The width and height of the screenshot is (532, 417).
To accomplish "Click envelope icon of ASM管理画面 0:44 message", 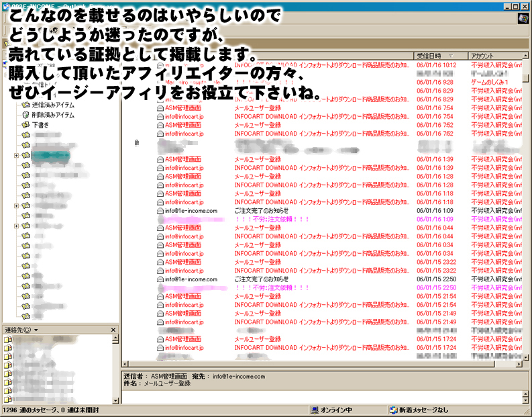I will point(160,228).
